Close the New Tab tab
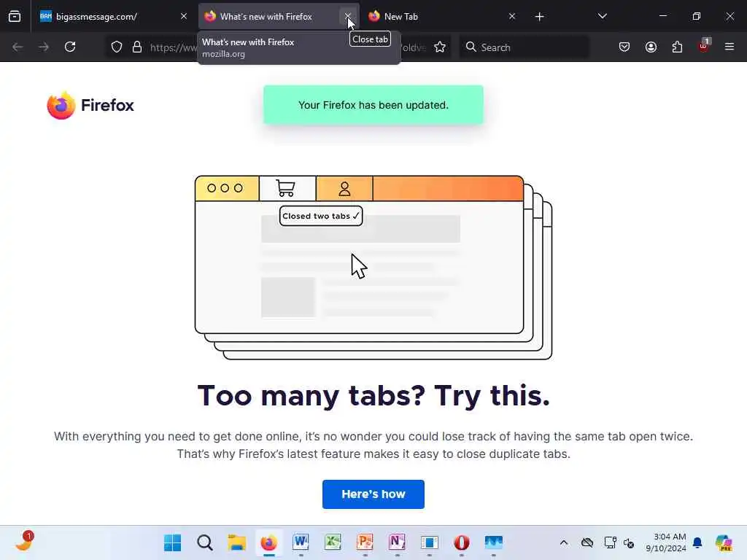The height and width of the screenshot is (560, 747). tap(512, 16)
